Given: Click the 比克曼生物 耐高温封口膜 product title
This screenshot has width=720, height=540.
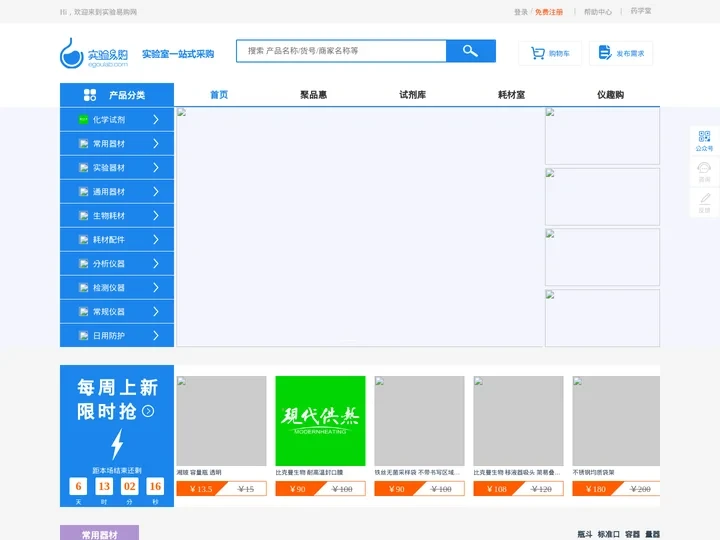Looking at the screenshot, I should [309, 472].
